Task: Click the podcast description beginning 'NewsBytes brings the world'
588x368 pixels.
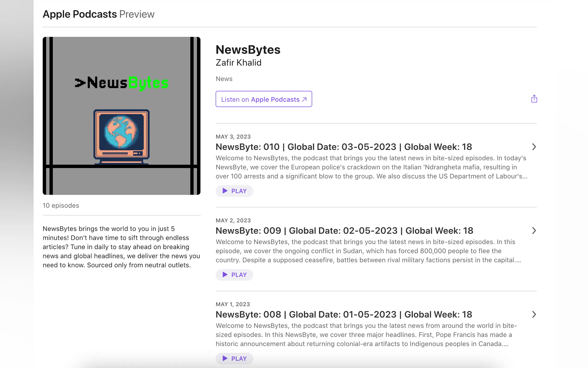Action: point(121,247)
